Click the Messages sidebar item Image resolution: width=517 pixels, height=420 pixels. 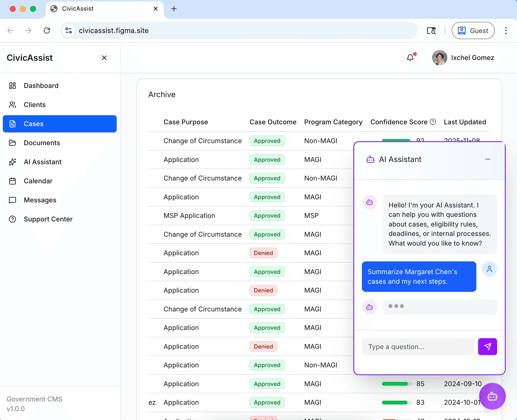coord(40,200)
